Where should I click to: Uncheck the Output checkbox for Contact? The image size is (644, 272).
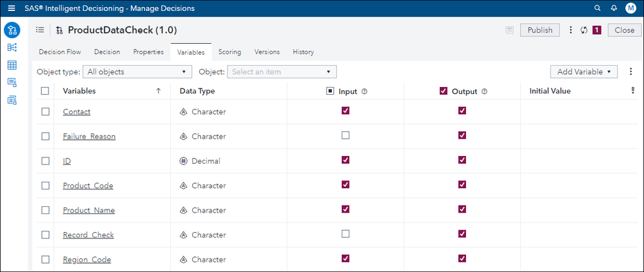coord(462,111)
